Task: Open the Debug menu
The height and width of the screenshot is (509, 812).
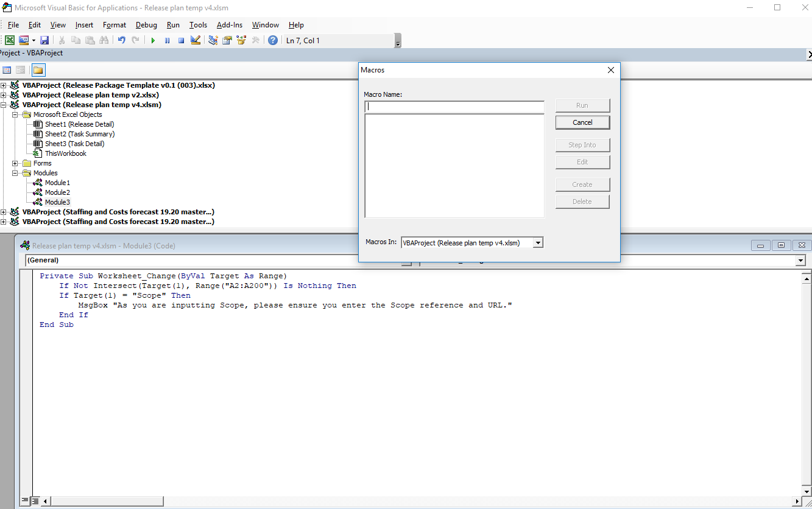Action: [146, 25]
